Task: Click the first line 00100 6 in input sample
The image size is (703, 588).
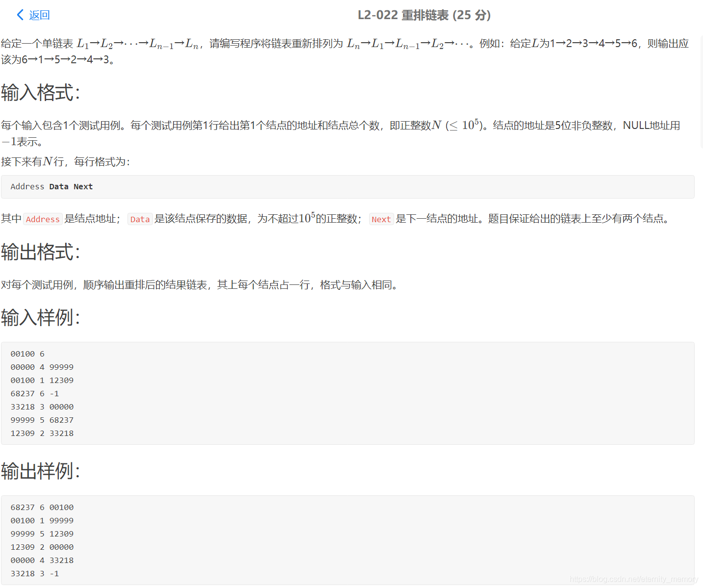Action: click(x=26, y=353)
